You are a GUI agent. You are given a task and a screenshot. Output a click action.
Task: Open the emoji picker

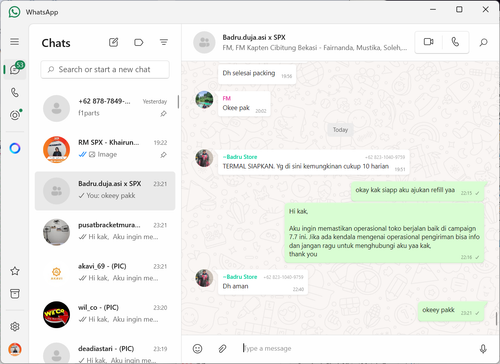(x=197, y=349)
